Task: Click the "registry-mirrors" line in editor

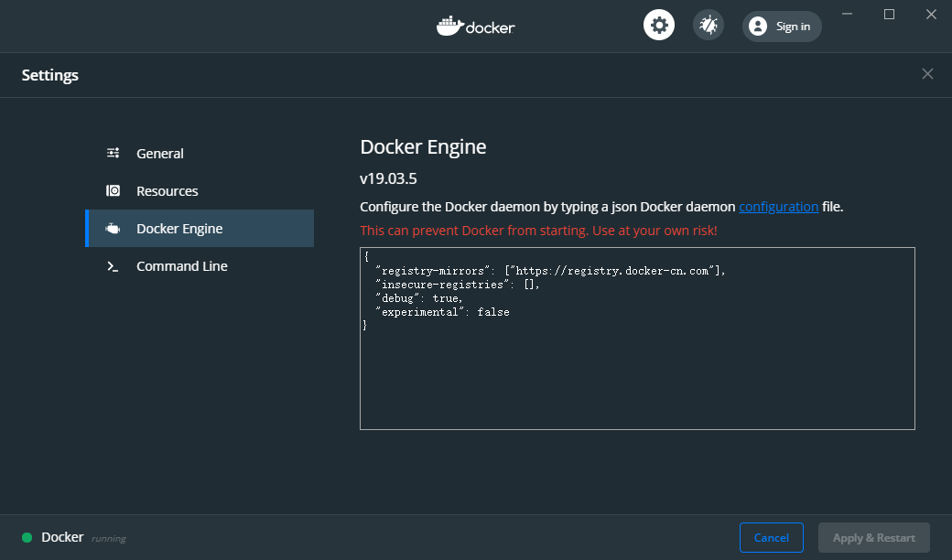Action: pos(550,271)
